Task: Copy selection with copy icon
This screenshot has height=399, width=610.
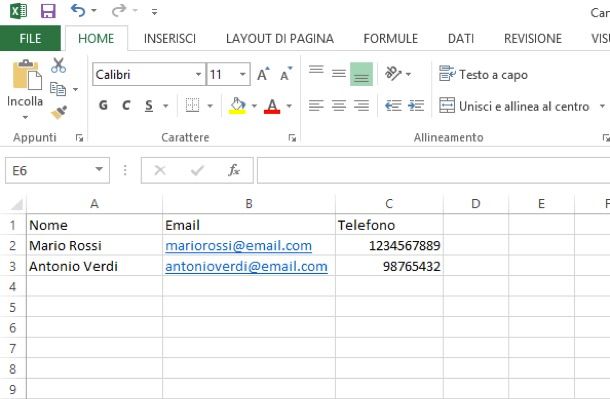Action: pyautogui.click(x=58, y=89)
